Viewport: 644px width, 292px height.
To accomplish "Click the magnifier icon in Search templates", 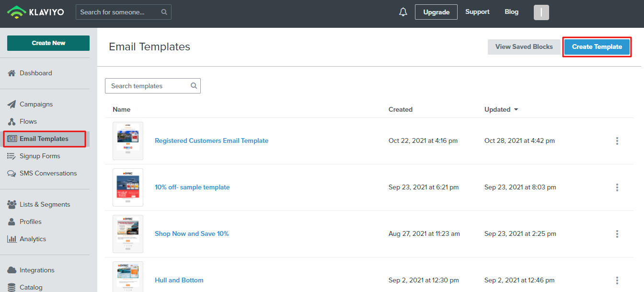I will click(x=194, y=86).
